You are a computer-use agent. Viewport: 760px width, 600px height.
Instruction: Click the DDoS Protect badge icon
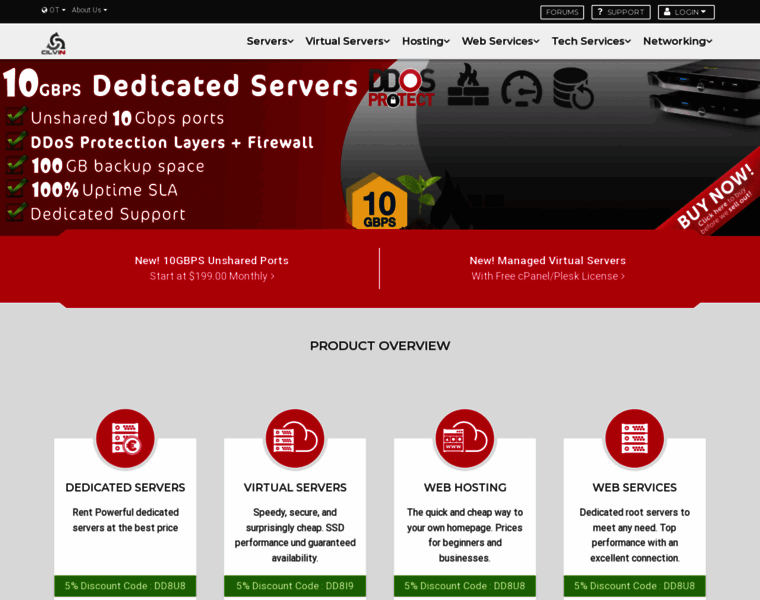coord(401,88)
